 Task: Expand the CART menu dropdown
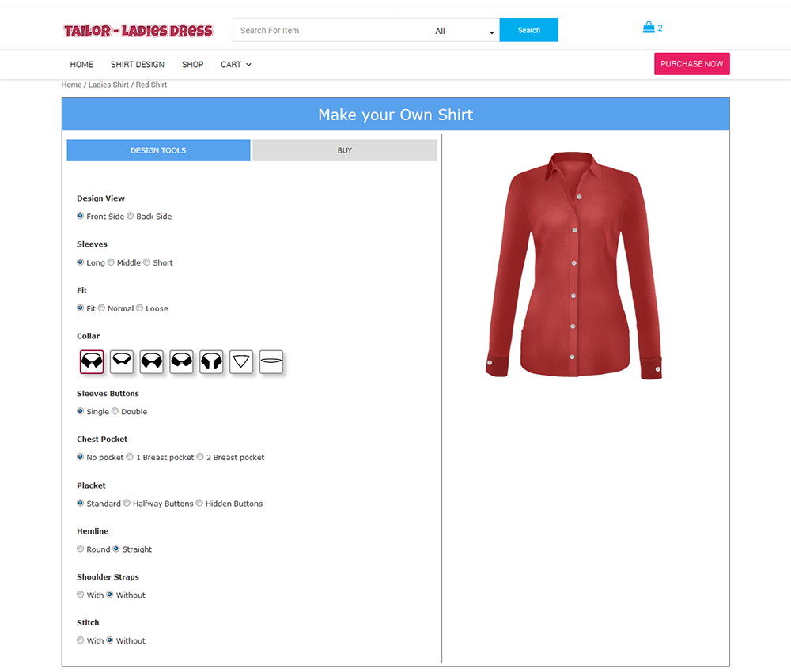tap(236, 65)
